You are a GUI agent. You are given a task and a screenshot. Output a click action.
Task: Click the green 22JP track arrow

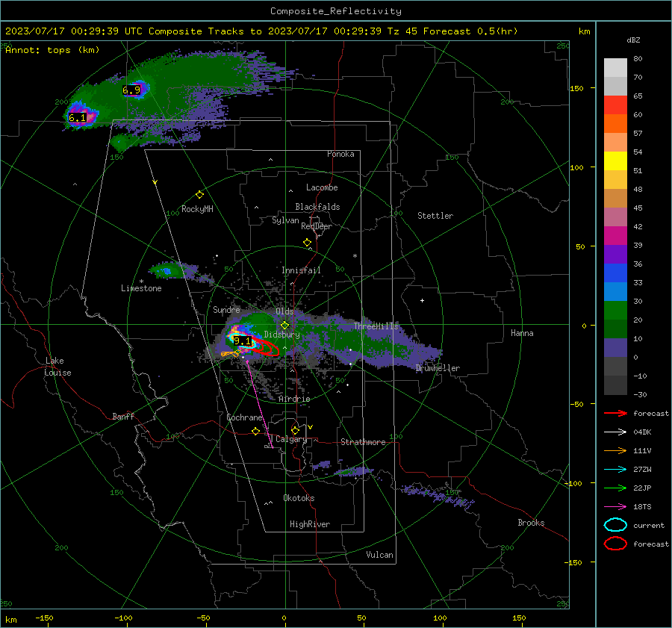(615, 488)
